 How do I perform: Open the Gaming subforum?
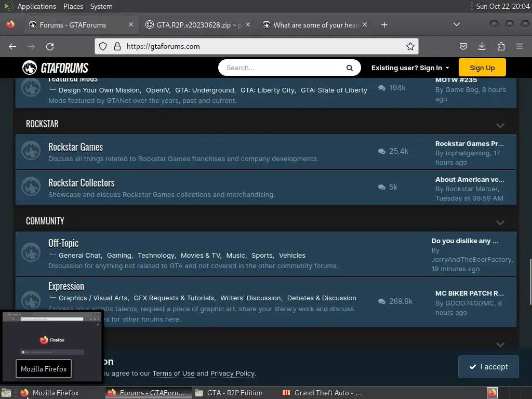[119, 255]
